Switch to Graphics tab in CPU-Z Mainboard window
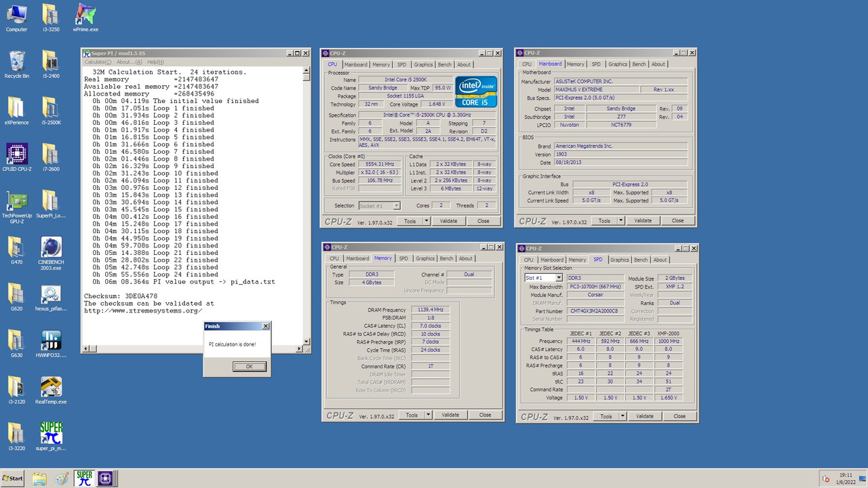Viewport: 868px width, 488px height. pos(618,64)
